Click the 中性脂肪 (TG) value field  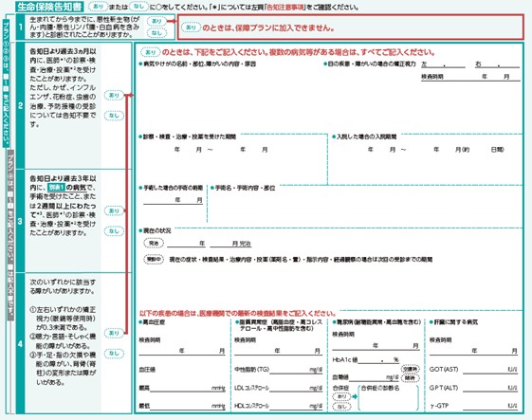[296, 370]
